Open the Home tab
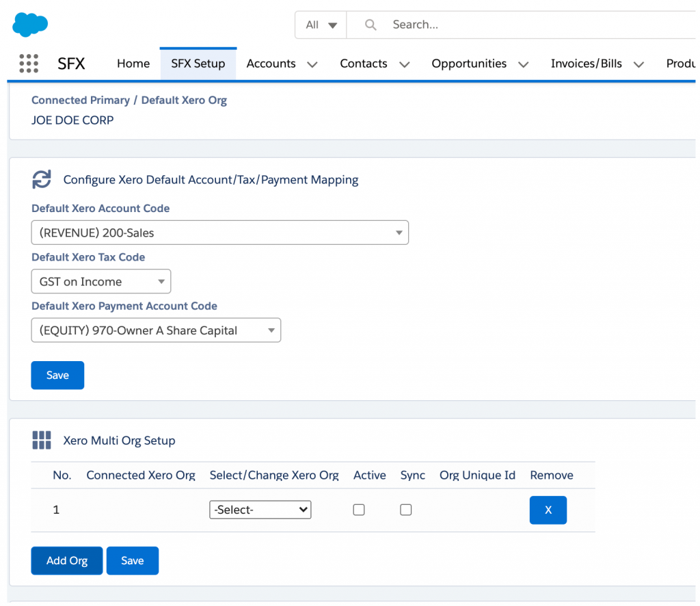Screen dimensions: 700x606 tap(133, 64)
